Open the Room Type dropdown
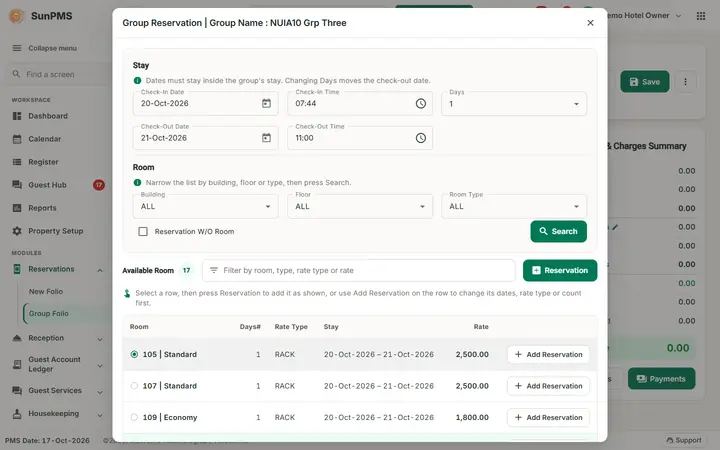The image size is (720, 450). 514,207
